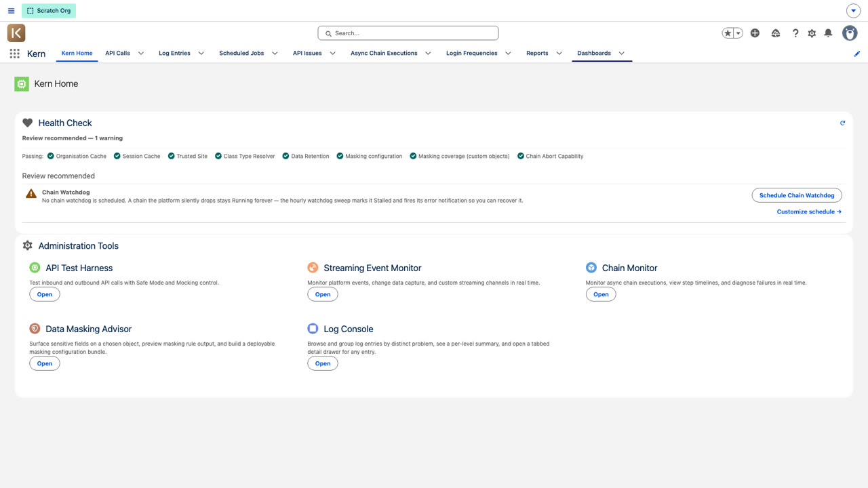Expand the Scheduled Jobs tab dropdown
Viewport: 868px width, 488px height.
(275, 54)
